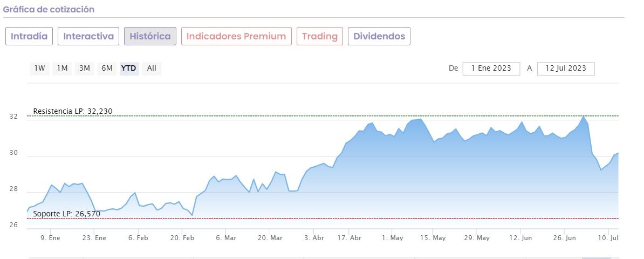Click the 3. Abr date marker on axis

(x=314, y=238)
